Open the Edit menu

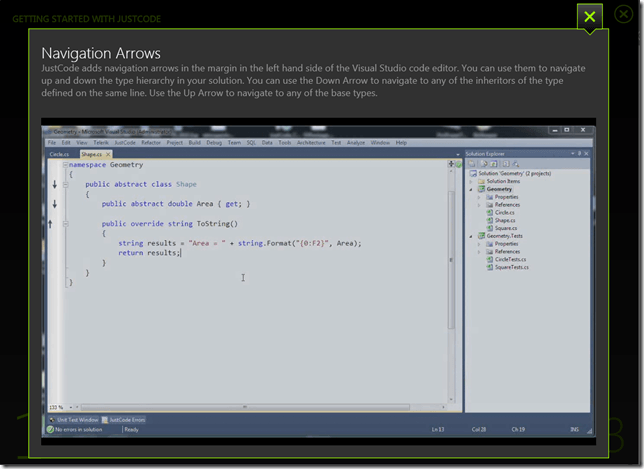point(66,143)
